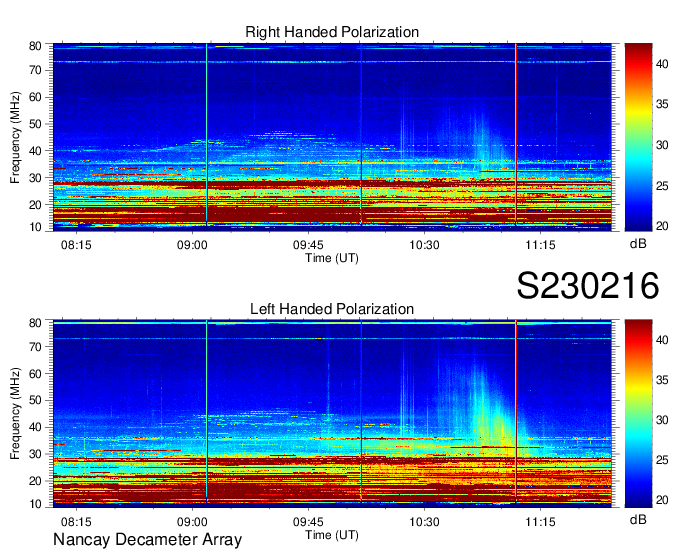Click the 80 MHz tick label on lower plot
Viewport: 680px width, 552px height.
click(x=35, y=323)
